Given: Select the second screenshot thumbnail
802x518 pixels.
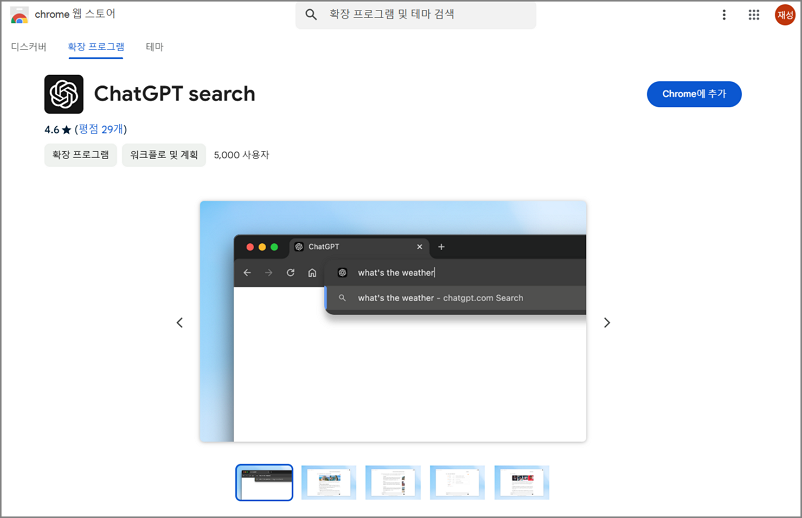Looking at the screenshot, I should (328, 482).
